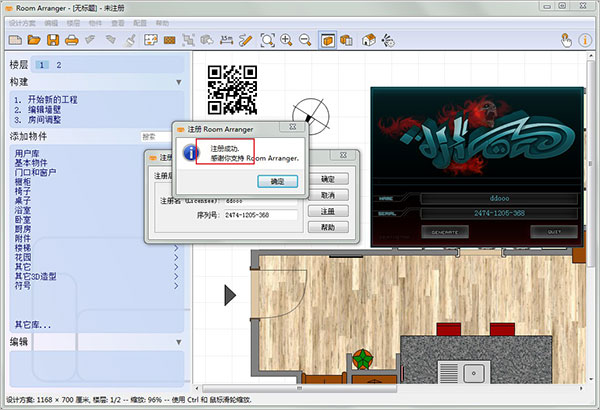Expand the 用户库 library category
Image resolution: width=600 pixels, height=410 pixels.
pos(27,153)
